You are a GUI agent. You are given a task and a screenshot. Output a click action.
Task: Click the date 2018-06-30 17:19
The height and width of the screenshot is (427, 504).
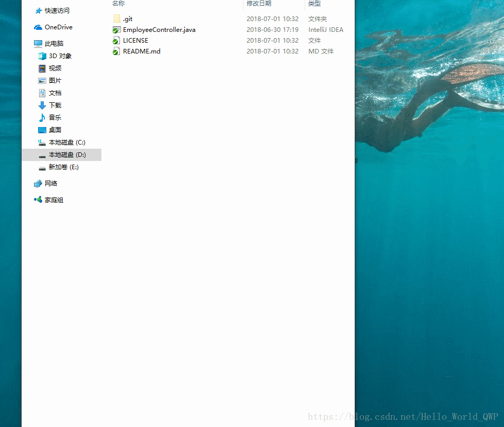coord(272,29)
